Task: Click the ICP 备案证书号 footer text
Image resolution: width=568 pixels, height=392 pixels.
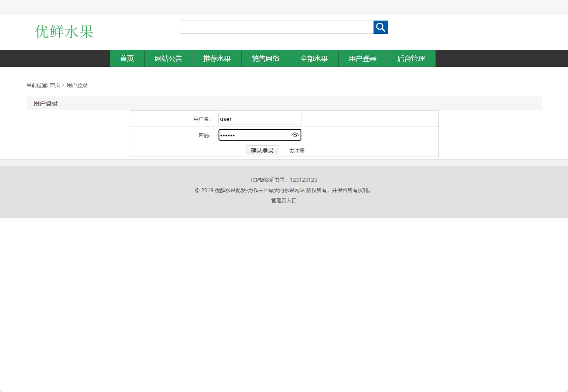Action: point(283,180)
